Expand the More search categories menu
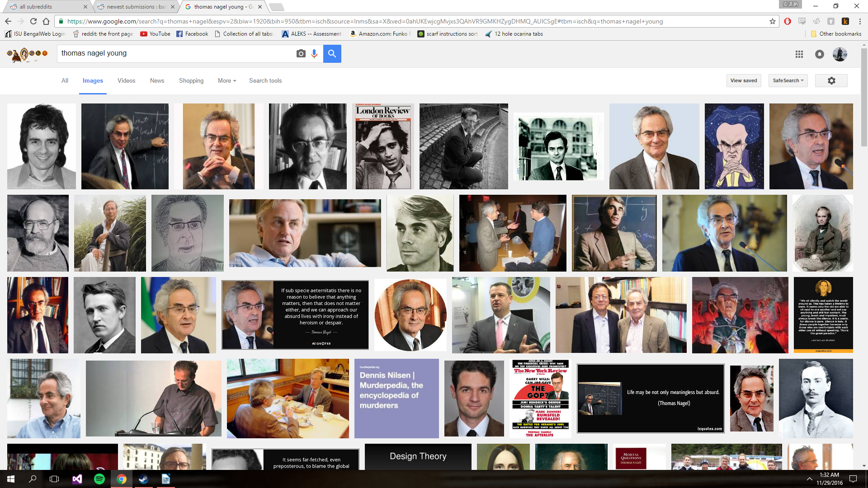The width and height of the screenshot is (868, 488). 226,80
